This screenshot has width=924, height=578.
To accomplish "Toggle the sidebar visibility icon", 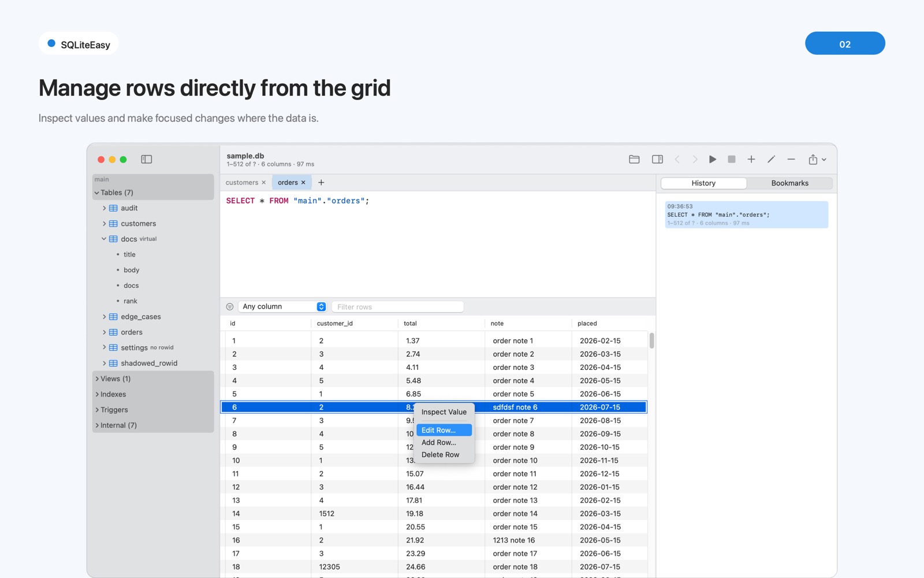I will pyautogui.click(x=147, y=160).
